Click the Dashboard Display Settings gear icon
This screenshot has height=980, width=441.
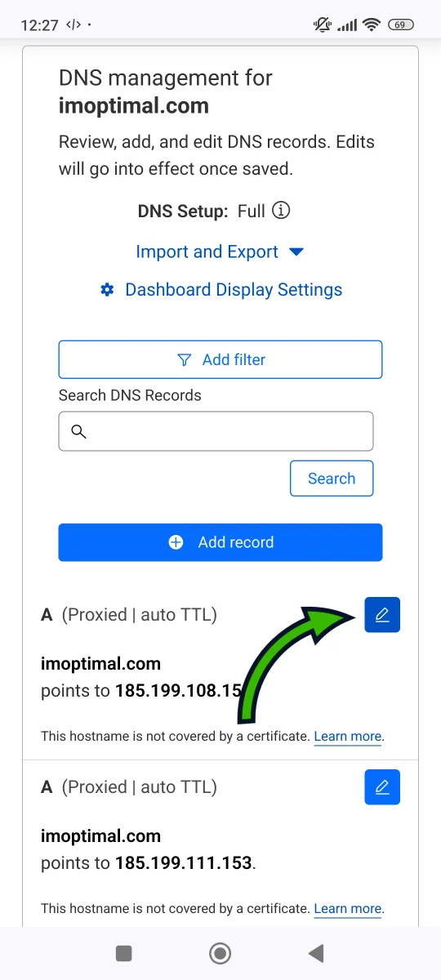(107, 290)
